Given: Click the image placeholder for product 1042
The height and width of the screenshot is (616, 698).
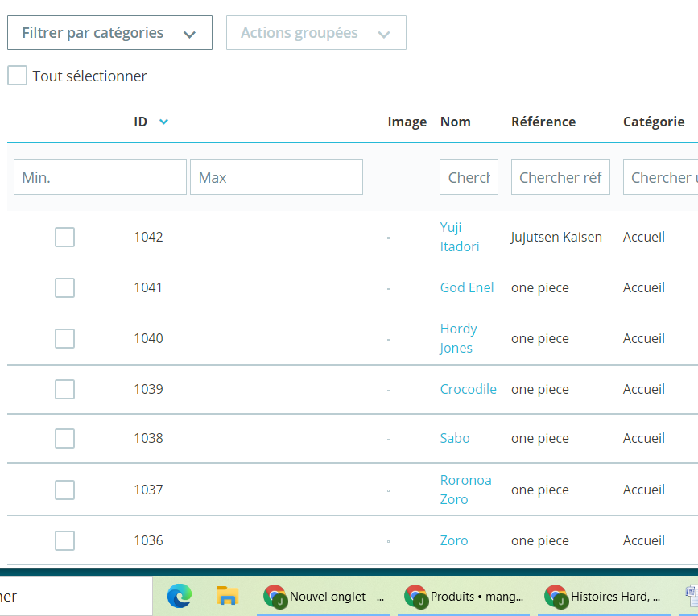Looking at the screenshot, I should point(388,238).
